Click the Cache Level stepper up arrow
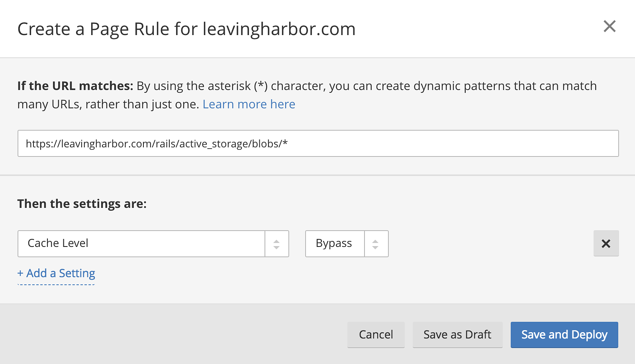 tap(276, 240)
